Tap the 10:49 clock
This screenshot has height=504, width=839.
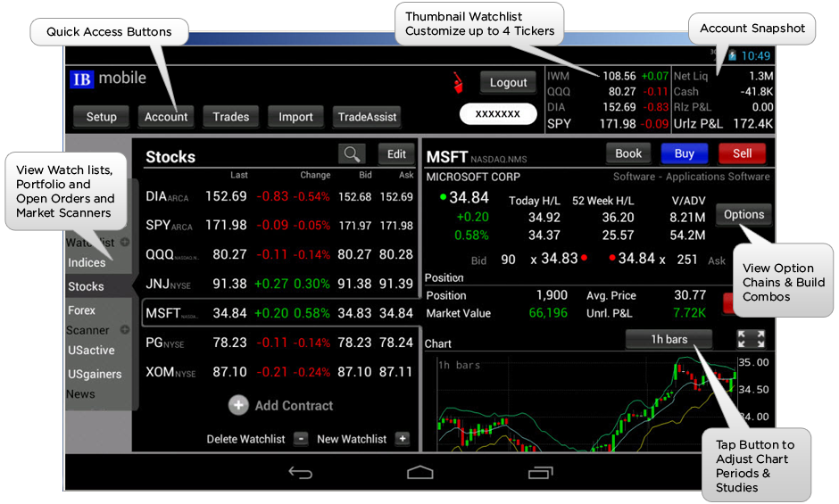(755, 55)
